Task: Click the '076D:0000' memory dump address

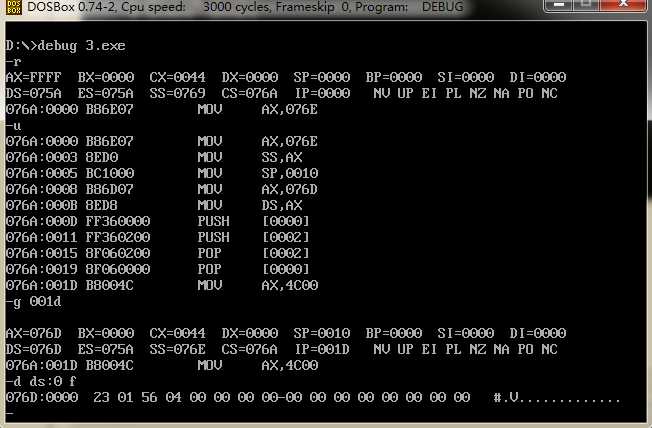Action: pos(42,397)
